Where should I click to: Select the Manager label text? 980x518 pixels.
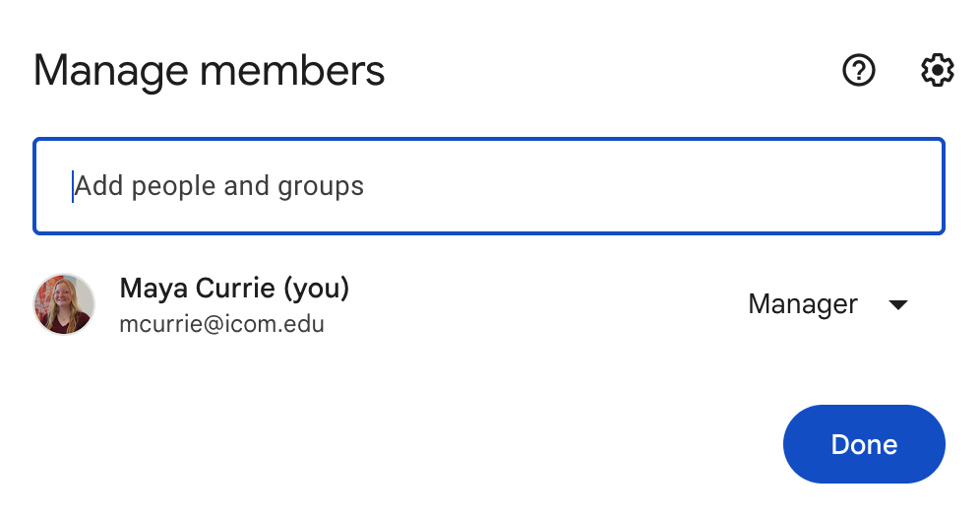click(803, 304)
